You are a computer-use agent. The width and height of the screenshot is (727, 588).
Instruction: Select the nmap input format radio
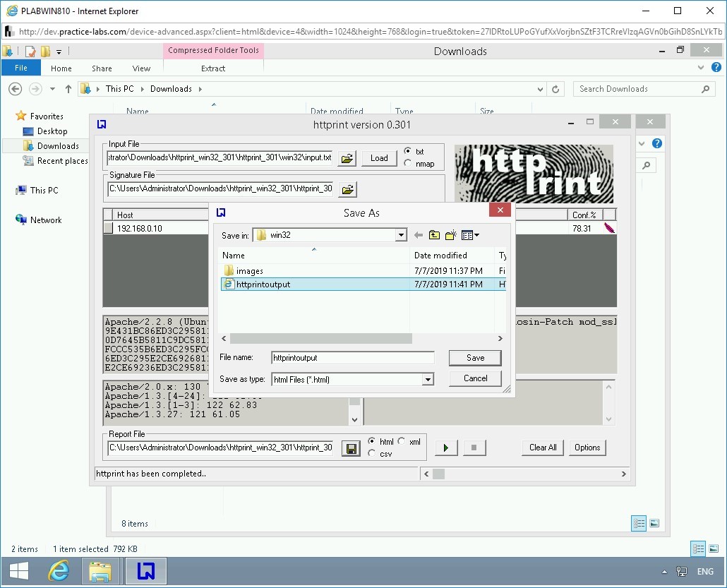click(409, 164)
